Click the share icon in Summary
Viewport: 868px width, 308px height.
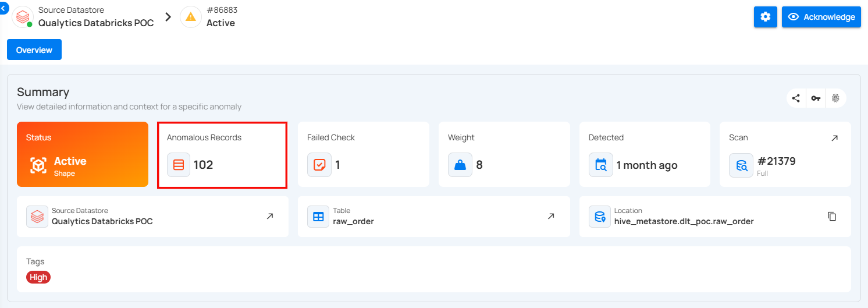coord(796,98)
